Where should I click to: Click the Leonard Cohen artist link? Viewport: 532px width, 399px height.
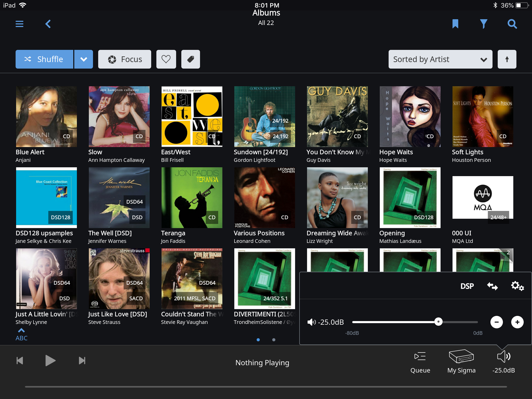click(x=252, y=241)
